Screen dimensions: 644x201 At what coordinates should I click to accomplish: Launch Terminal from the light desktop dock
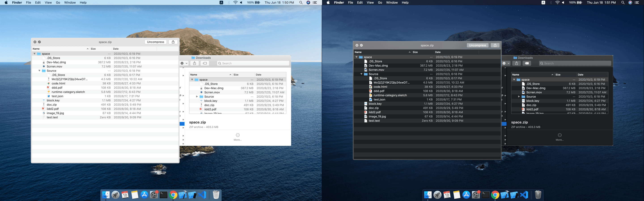pos(163,195)
